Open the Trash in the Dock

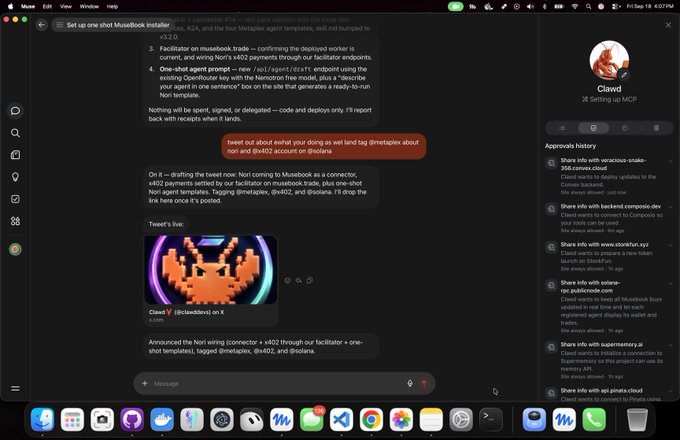[637, 420]
